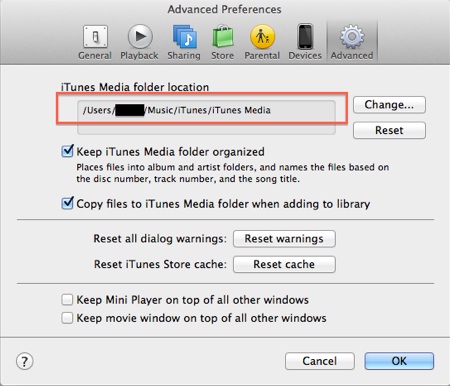450x386 pixels.
Task: Click the 'Places files into album' description text
Action: click(x=233, y=173)
